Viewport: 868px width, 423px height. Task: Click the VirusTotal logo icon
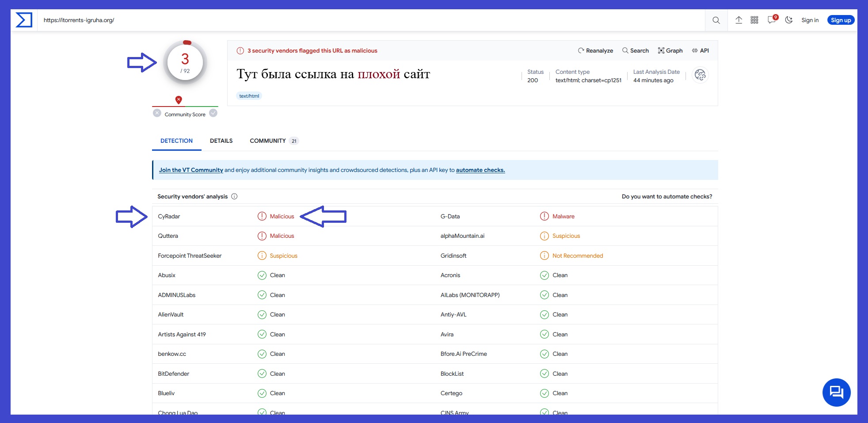24,20
